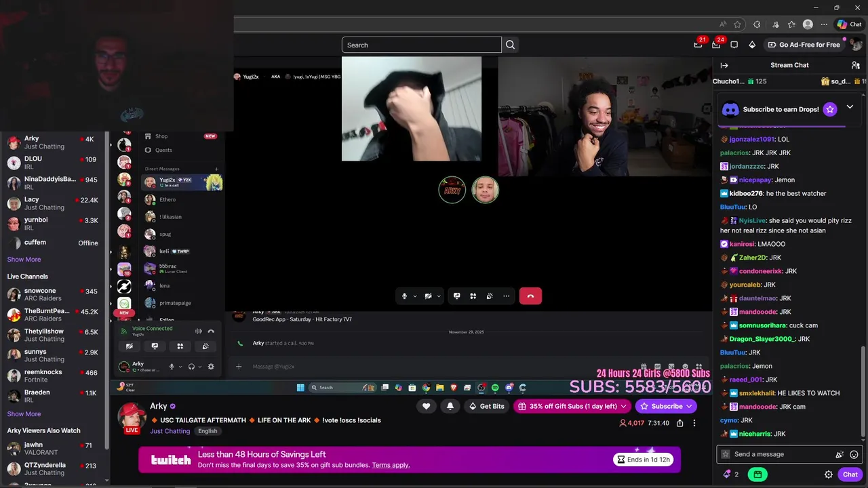Viewport: 868px width, 488px height.
Task: Click the heart follow icon under stream
Action: pos(426,406)
